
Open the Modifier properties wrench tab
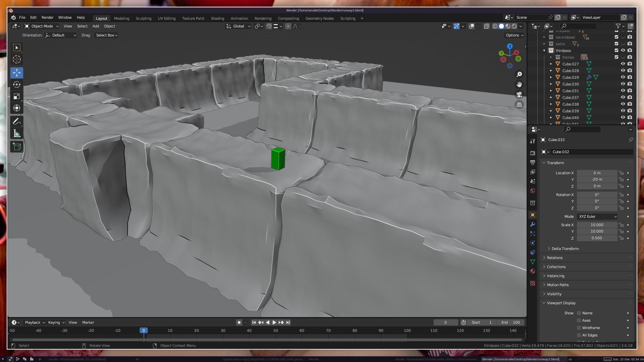pos(533,224)
